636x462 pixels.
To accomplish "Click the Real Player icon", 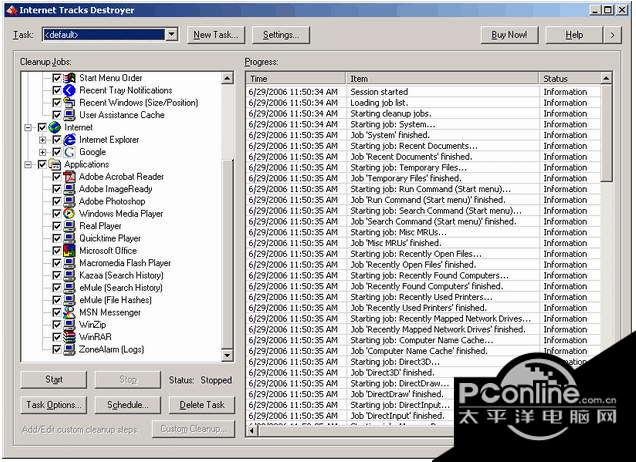I will [x=70, y=226].
